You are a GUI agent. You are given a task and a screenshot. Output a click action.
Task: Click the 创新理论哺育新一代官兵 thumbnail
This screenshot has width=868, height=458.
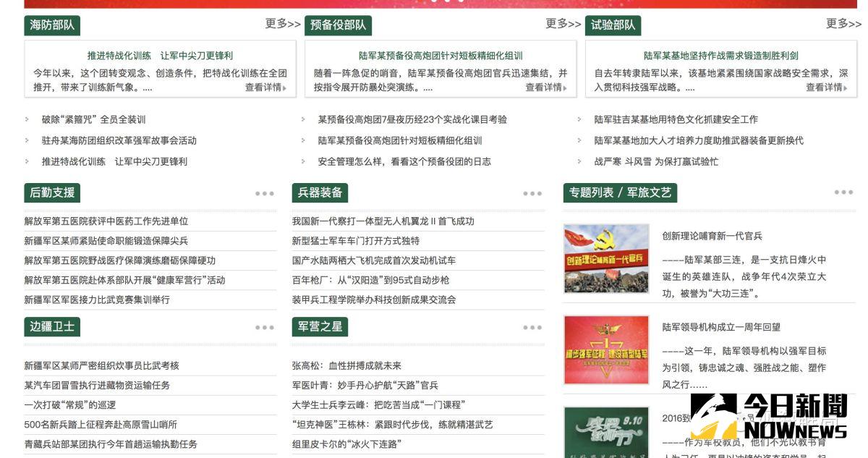[606, 257]
